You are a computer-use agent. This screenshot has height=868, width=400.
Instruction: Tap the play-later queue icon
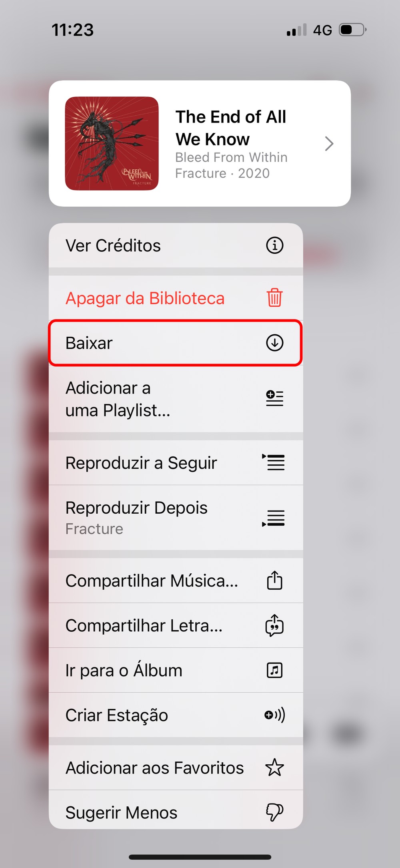(x=274, y=518)
